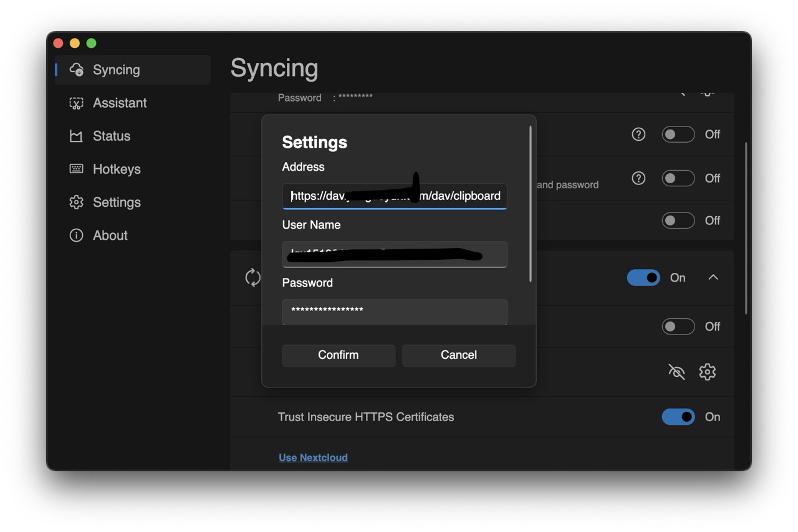Open the Hotkeys section
798x532 pixels.
pos(133,169)
